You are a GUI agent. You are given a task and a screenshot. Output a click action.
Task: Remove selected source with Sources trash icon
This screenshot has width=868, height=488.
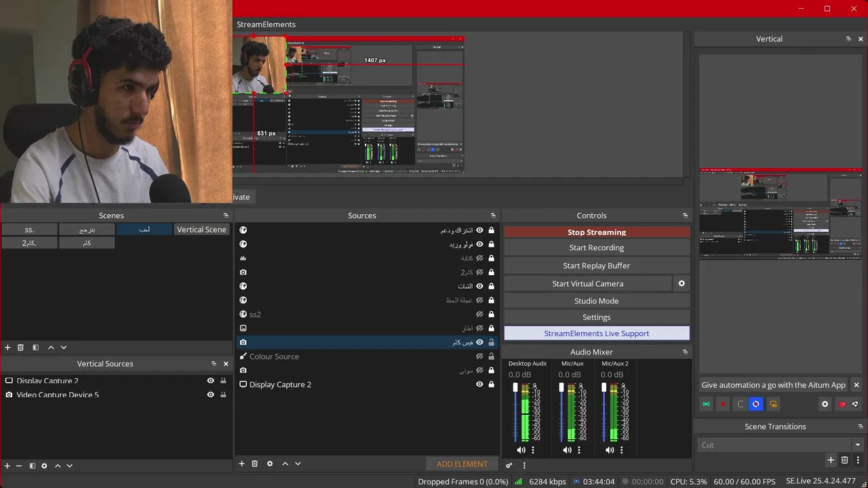tap(255, 464)
